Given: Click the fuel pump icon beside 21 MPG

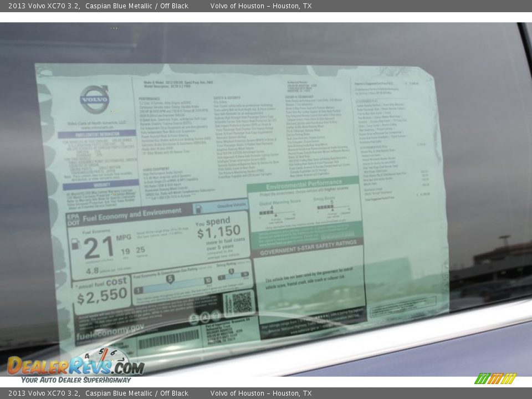Looking at the screenshot, I should click(75, 244).
